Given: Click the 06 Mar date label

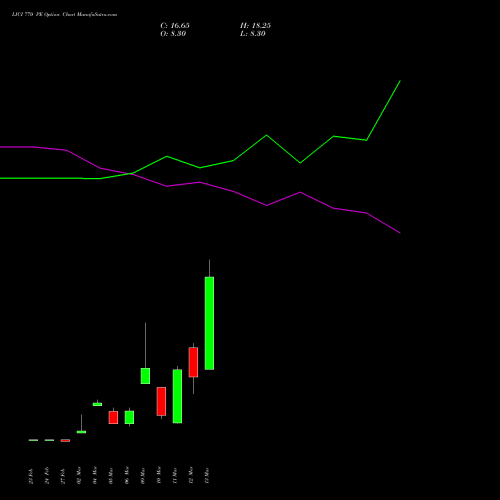Looking at the screenshot, I should point(127,476).
